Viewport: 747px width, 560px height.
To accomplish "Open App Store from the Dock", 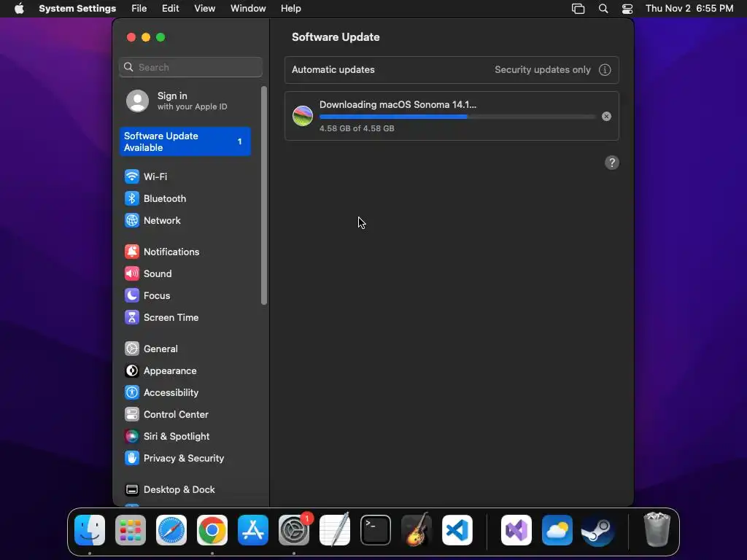I will (x=253, y=530).
